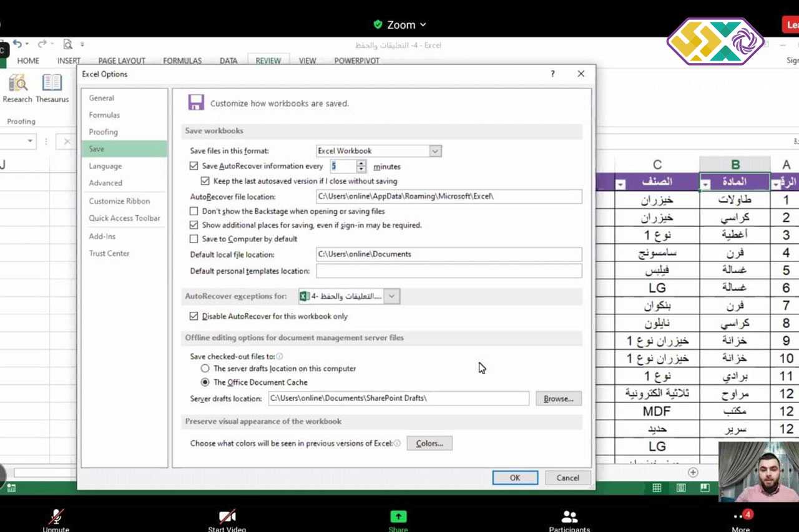Open the Colors picker button
Image resolution: width=799 pixels, height=532 pixels.
429,443
